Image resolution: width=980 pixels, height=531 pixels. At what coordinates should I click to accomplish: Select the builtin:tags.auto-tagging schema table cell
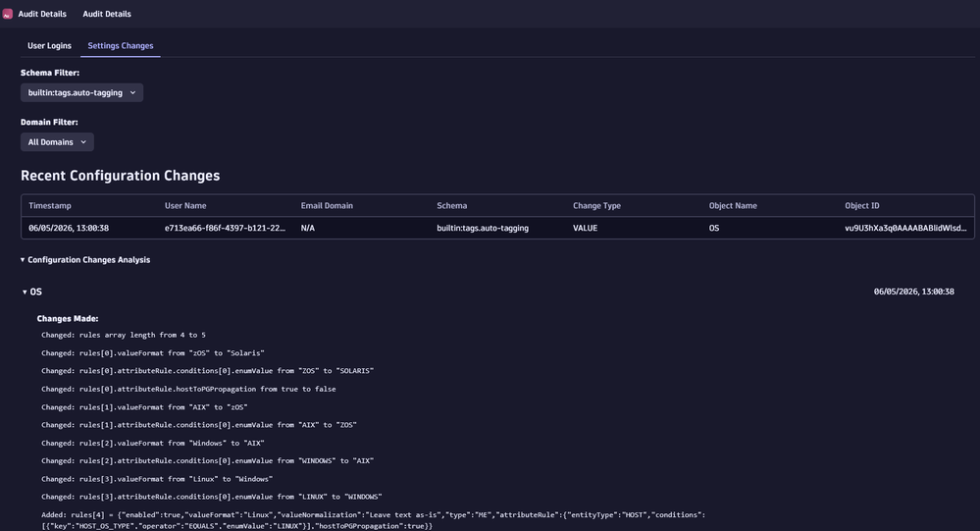tap(483, 229)
